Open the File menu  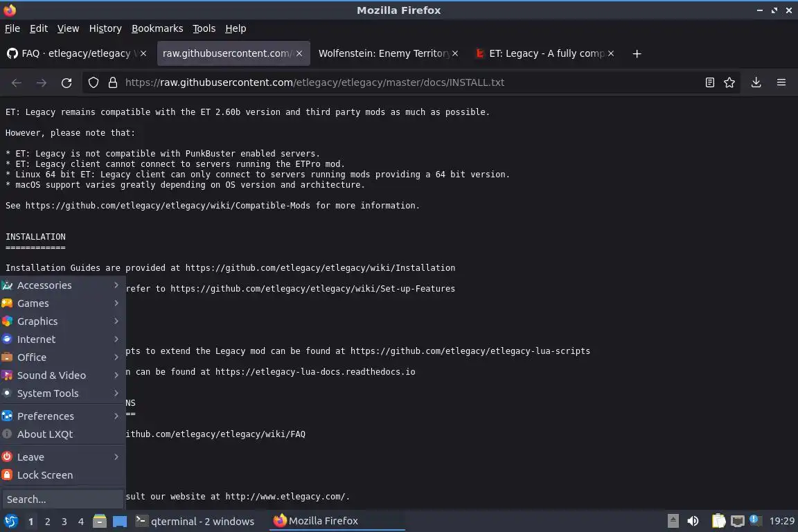pos(12,28)
